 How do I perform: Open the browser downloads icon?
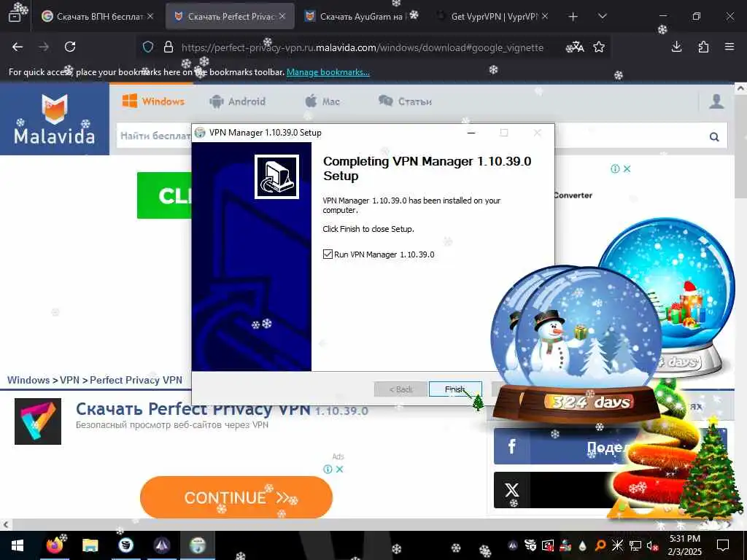click(x=676, y=47)
